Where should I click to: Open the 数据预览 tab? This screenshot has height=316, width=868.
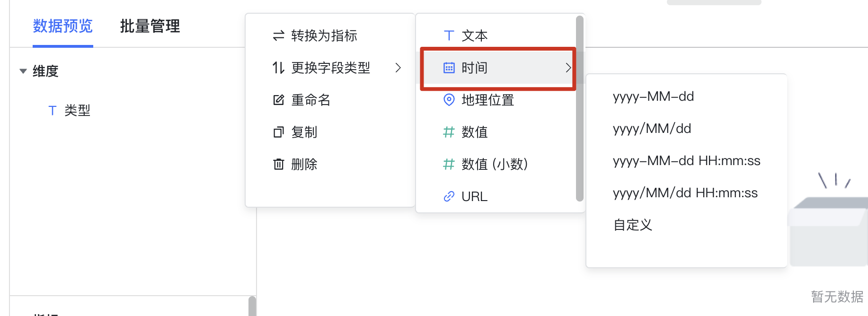click(63, 26)
